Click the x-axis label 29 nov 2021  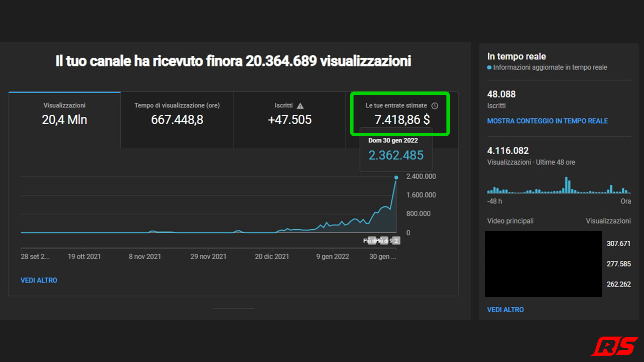pyautogui.click(x=208, y=257)
